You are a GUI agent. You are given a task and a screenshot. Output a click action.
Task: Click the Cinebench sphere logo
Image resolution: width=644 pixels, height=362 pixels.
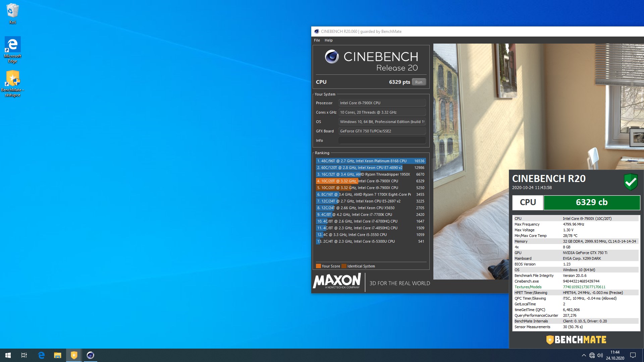(332, 57)
